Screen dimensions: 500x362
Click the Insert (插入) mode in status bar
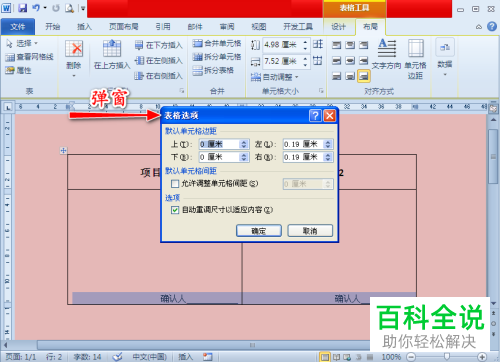185,357
